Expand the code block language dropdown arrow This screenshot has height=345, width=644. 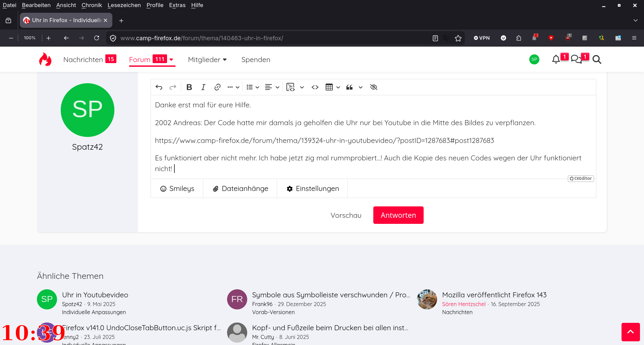(x=302, y=87)
